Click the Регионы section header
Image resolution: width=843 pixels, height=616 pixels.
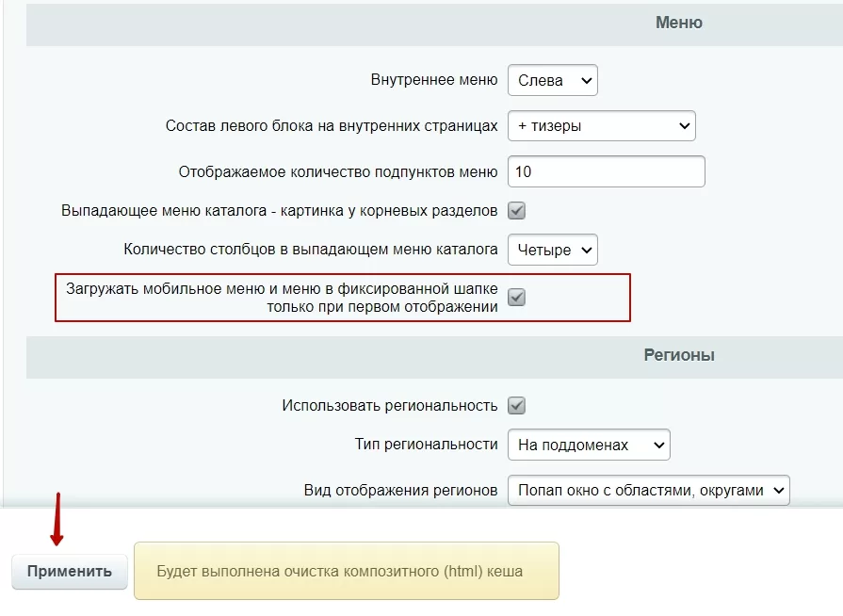(x=679, y=355)
